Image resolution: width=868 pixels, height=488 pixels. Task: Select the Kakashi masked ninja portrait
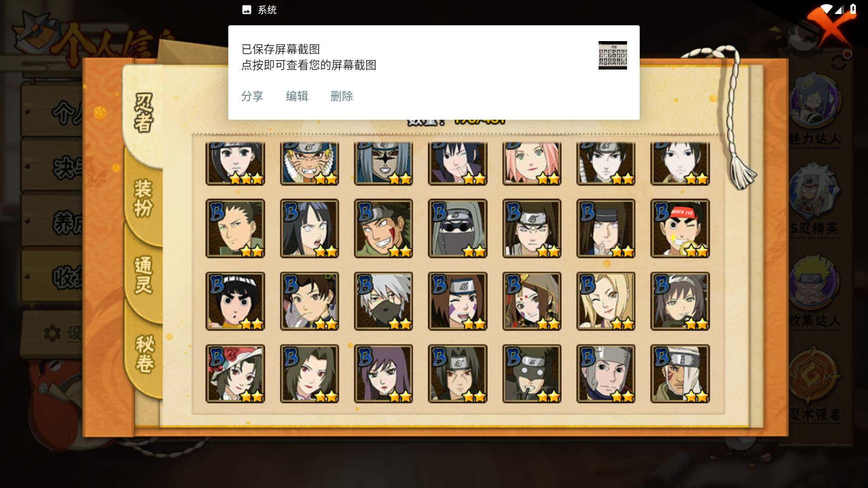(x=383, y=301)
